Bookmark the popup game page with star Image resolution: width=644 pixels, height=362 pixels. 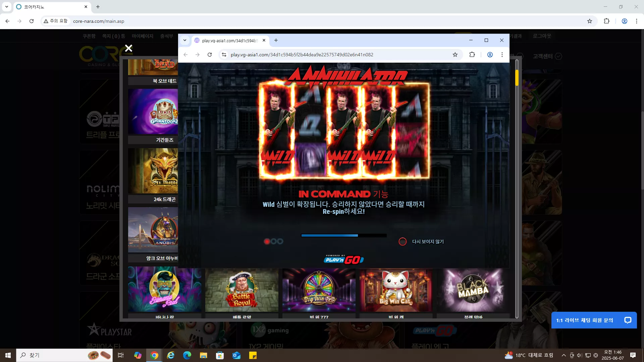455,55
